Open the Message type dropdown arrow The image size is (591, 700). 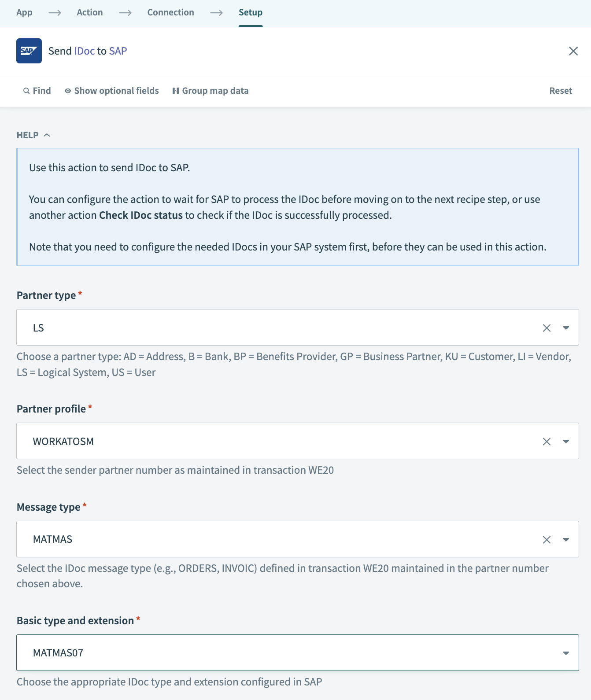(x=566, y=540)
